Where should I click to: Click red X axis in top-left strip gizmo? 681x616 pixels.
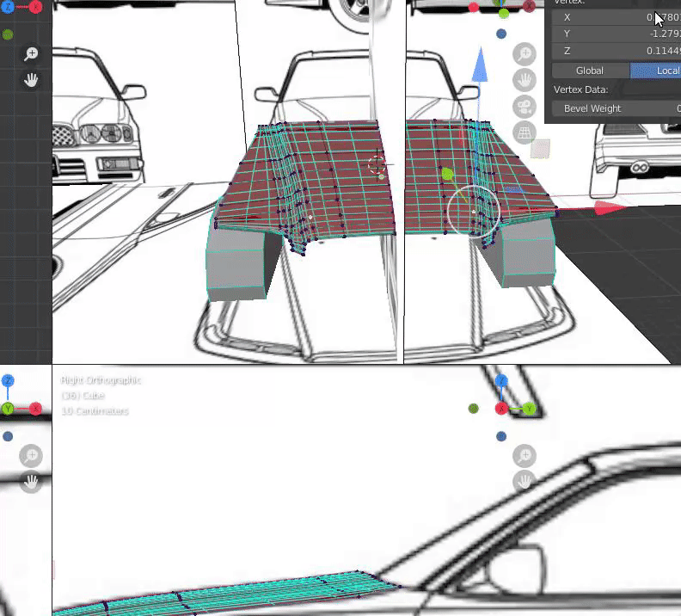tap(35, 7)
